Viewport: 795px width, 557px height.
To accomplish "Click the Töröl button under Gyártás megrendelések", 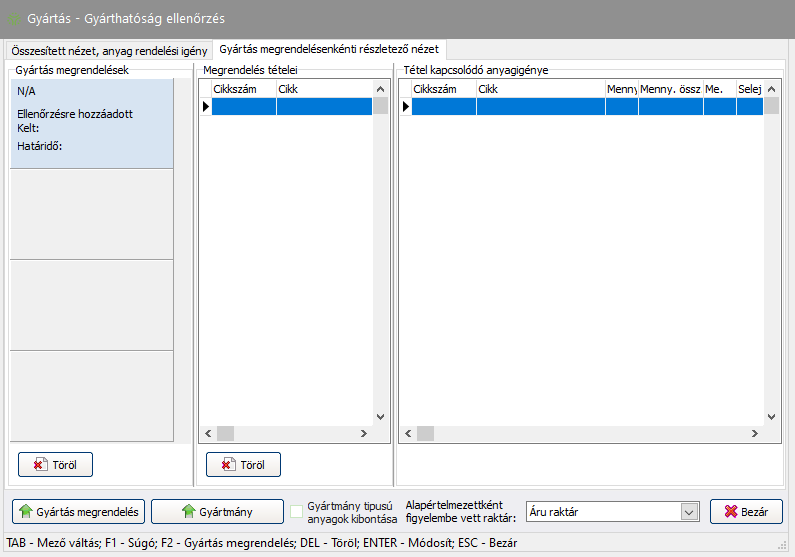I will coord(55,465).
